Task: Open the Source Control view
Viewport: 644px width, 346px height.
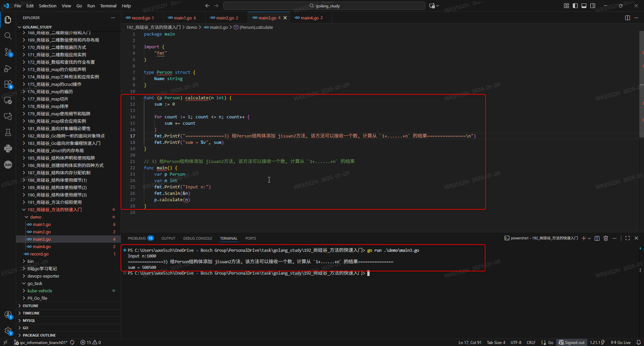Action: click(x=8, y=52)
